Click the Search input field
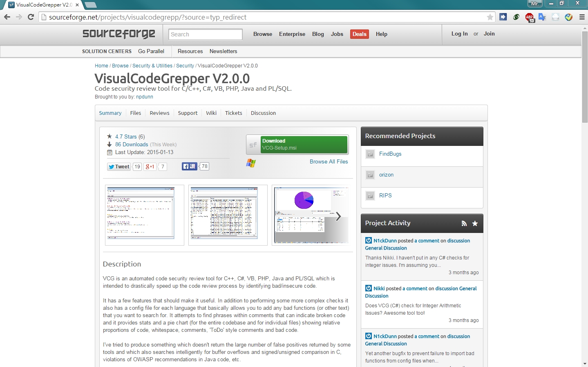 click(205, 34)
